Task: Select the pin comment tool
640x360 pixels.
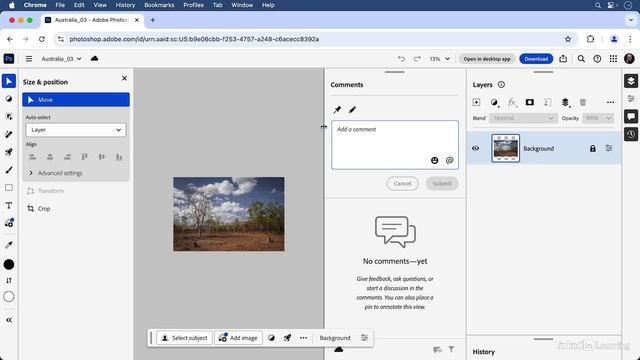Action: pyautogui.click(x=337, y=109)
